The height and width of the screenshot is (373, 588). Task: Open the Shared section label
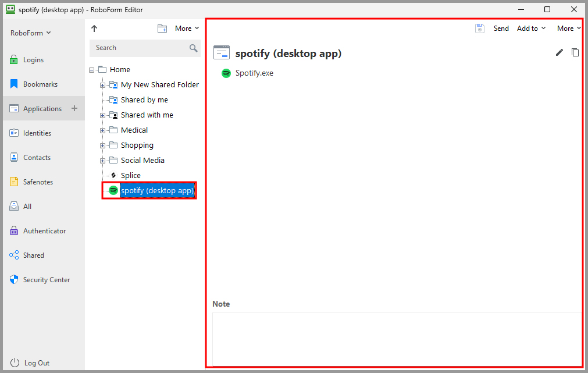pos(33,255)
